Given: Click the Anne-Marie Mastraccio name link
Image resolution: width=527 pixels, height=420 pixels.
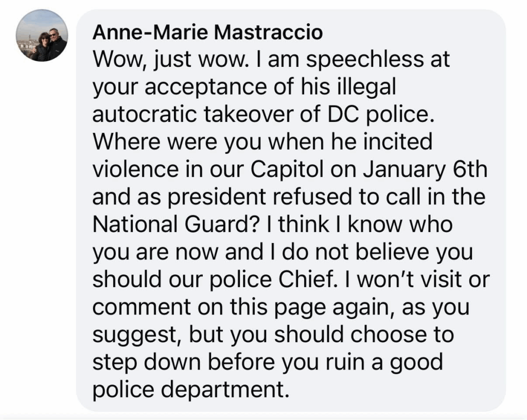Looking at the screenshot, I should point(207,33).
